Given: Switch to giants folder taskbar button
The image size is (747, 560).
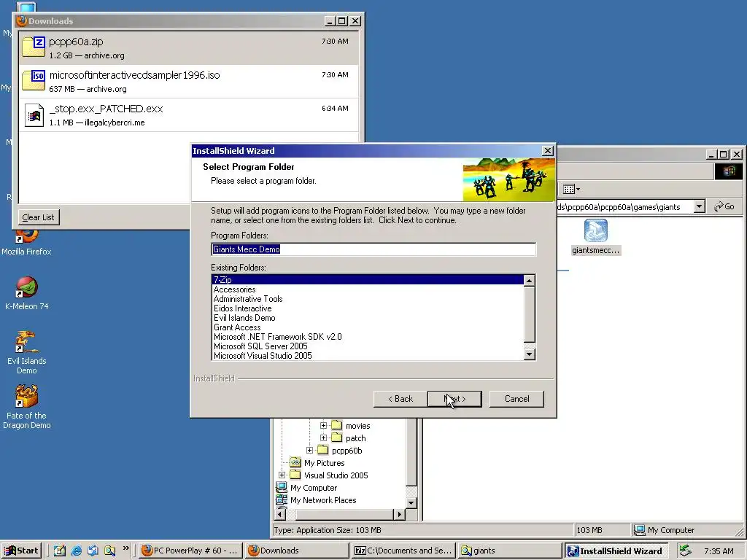Looking at the screenshot, I should click(510, 551).
